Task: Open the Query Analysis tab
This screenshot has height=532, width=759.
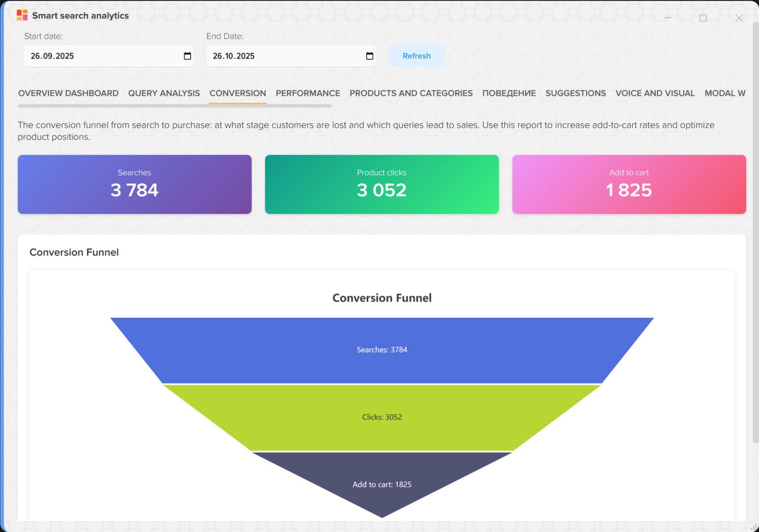Action: coord(164,93)
